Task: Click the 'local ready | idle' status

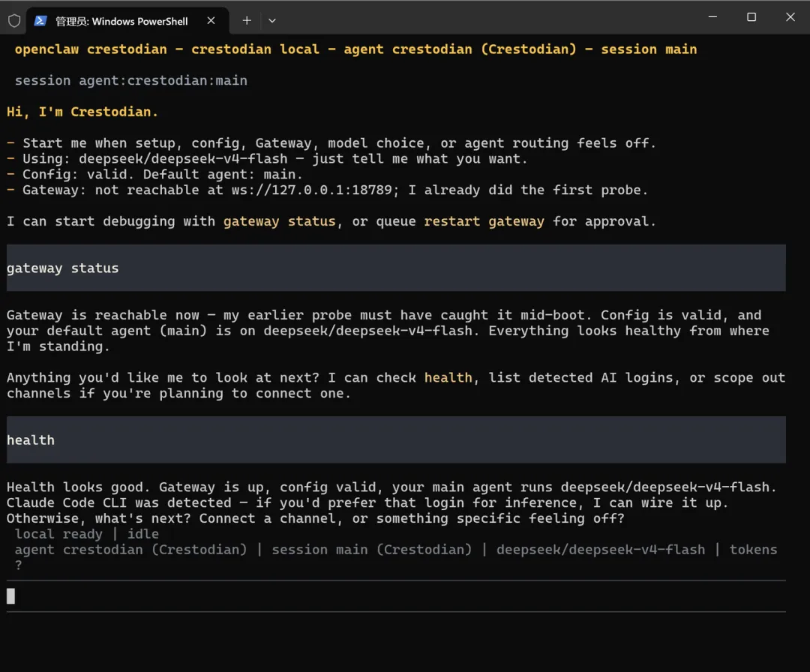Action: pyautogui.click(x=87, y=534)
